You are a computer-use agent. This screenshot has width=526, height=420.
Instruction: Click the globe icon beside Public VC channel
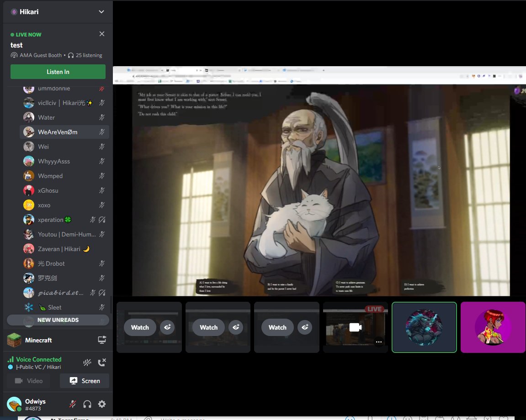coord(10,367)
